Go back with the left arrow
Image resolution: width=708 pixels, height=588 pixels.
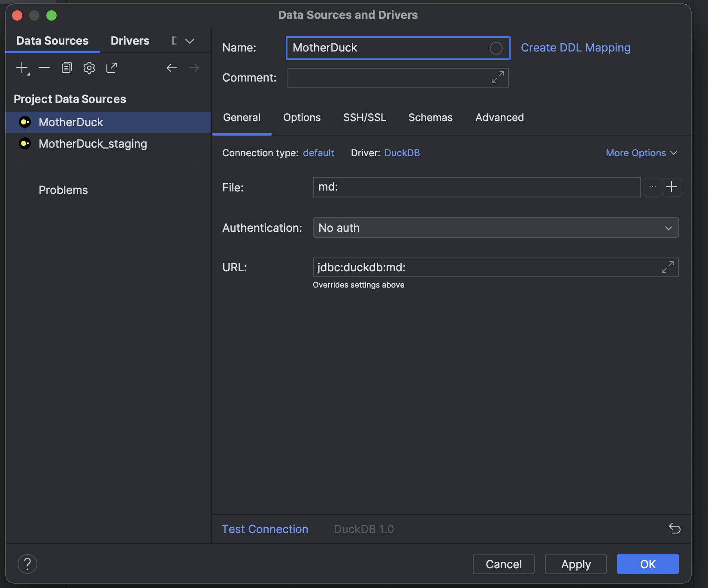click(172, 68)
